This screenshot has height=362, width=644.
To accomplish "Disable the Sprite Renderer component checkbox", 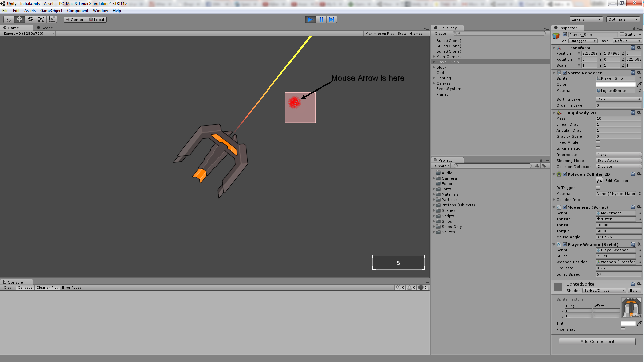I will pyautogui.click(x=565, y=73).
